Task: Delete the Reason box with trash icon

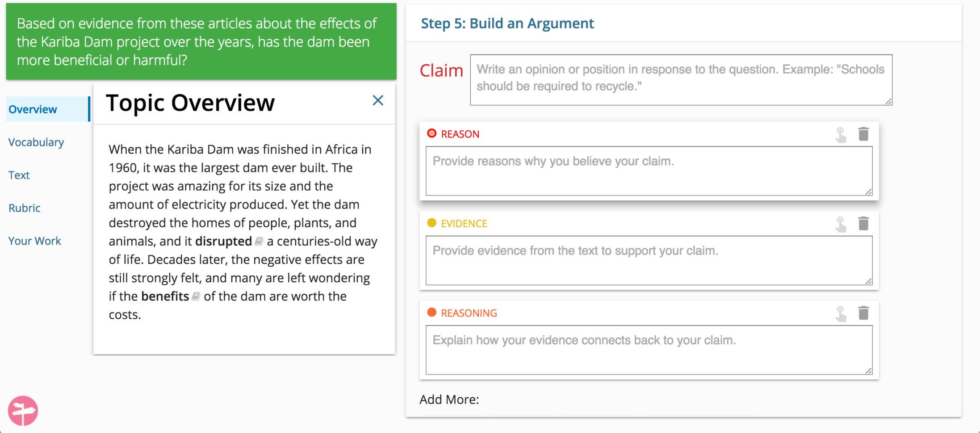Action: [x=863, y=134]
